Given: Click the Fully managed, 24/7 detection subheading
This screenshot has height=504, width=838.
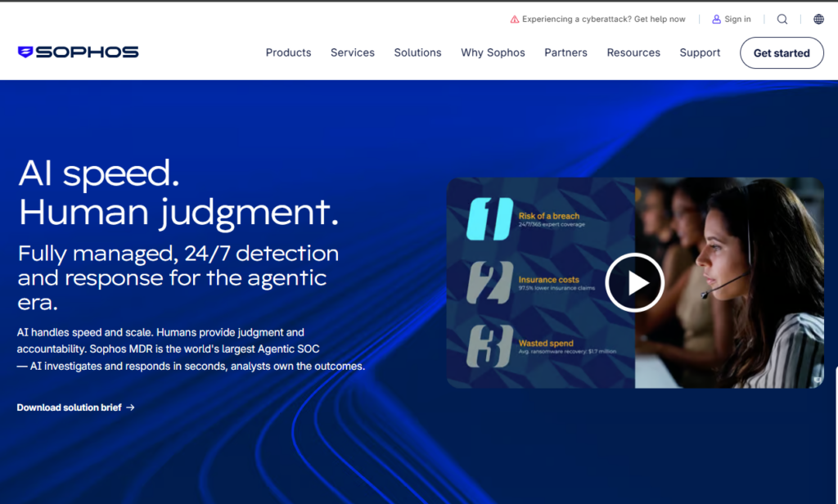Looking at the screenshot, I should [178, 277].
